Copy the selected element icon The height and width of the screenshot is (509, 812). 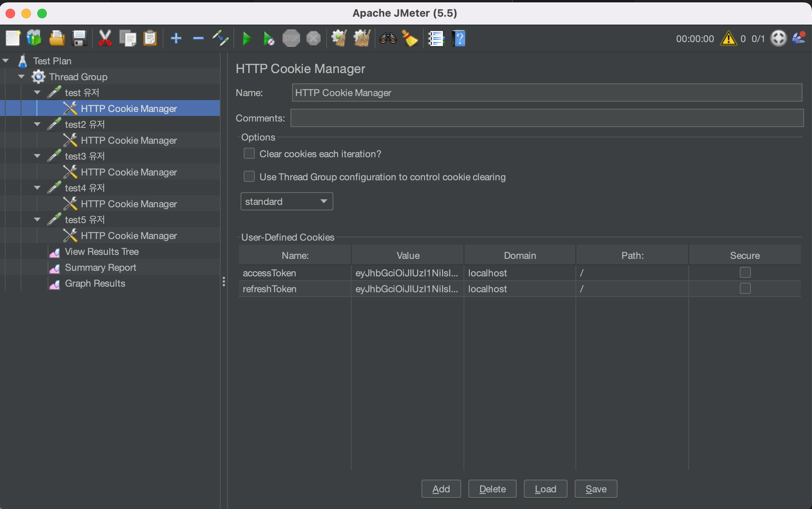click(x=128, y=39)
